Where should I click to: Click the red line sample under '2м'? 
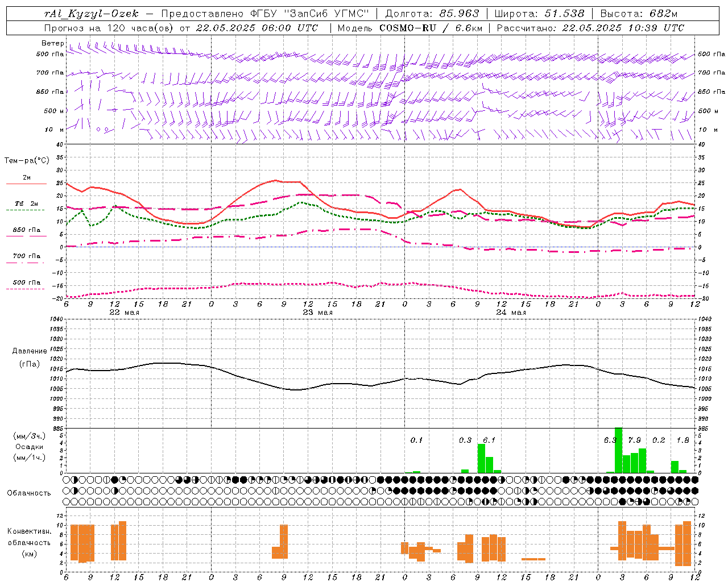pyautogui.click(x=27, y=184)
